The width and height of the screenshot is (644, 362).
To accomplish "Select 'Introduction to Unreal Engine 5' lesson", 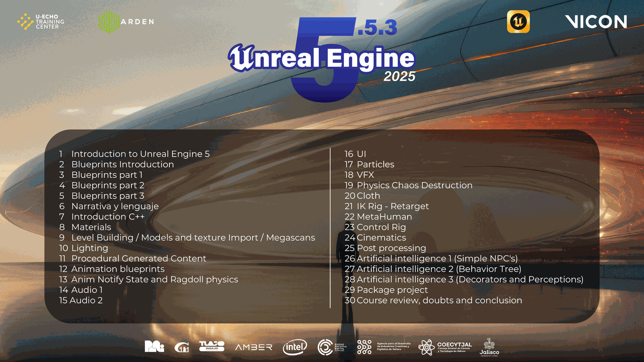I will click(135, 154).
